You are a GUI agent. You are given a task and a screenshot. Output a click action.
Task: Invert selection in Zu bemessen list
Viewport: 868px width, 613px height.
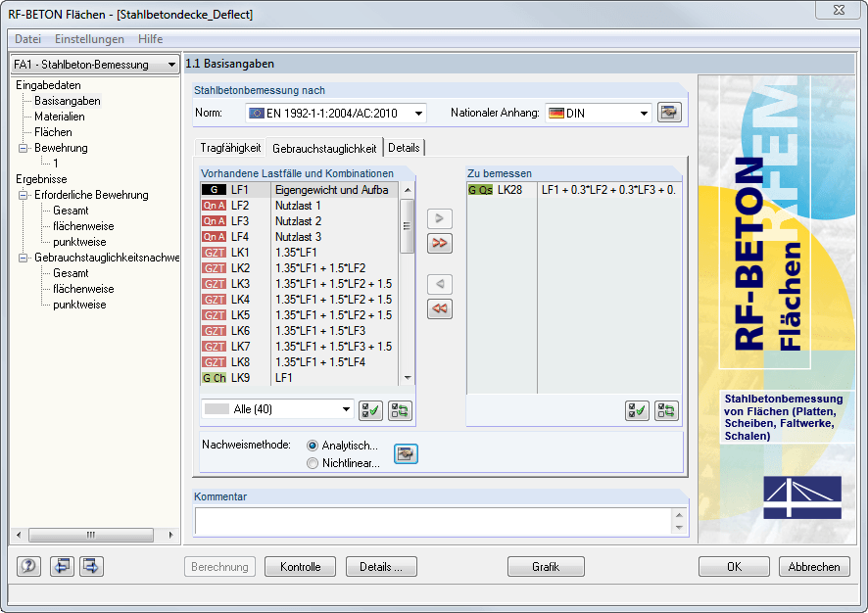tap(666, 411)
